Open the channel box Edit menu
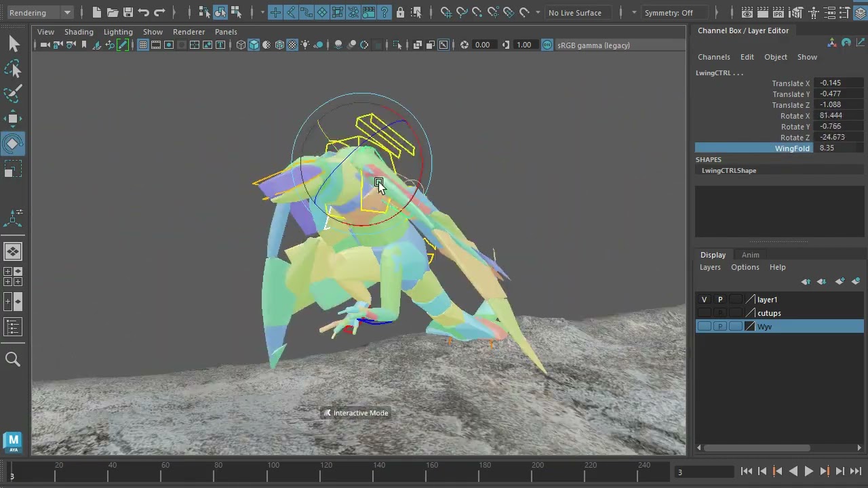 pyautogui.click(x=747, y=57)
